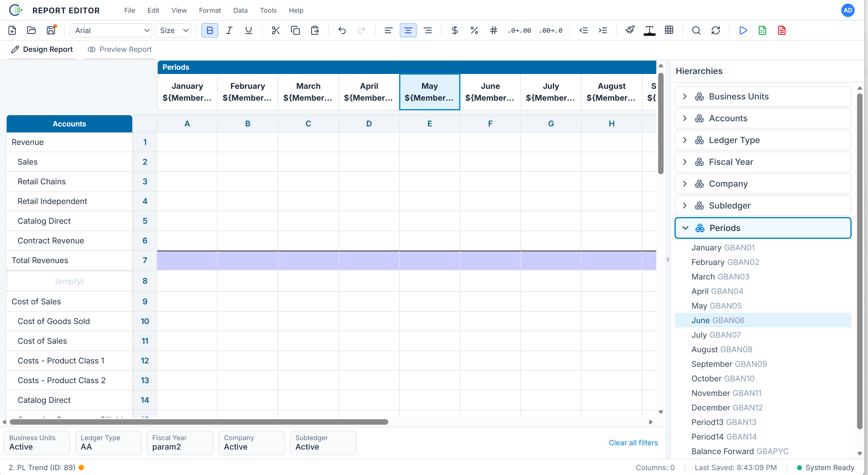This screenshot has width=868, height=475.
Task: Expand the Fiscal Year hierarchy
Action: point(685,162)
